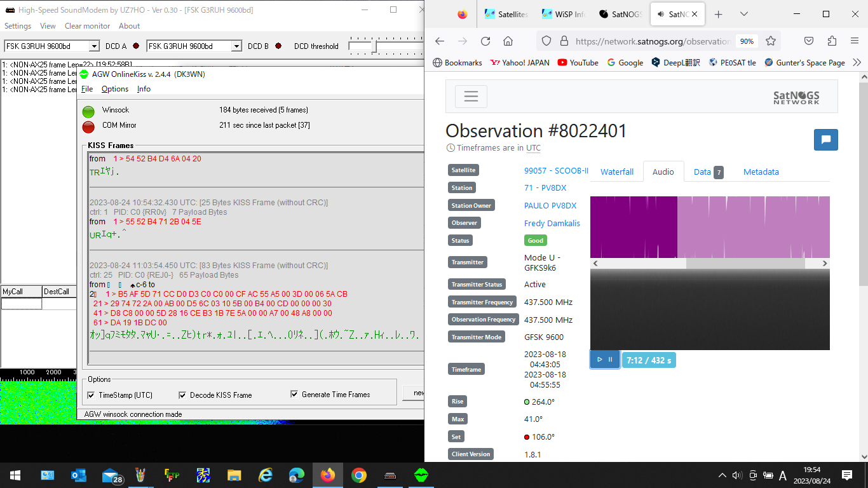Close the active SatNOGS tab

695,14
